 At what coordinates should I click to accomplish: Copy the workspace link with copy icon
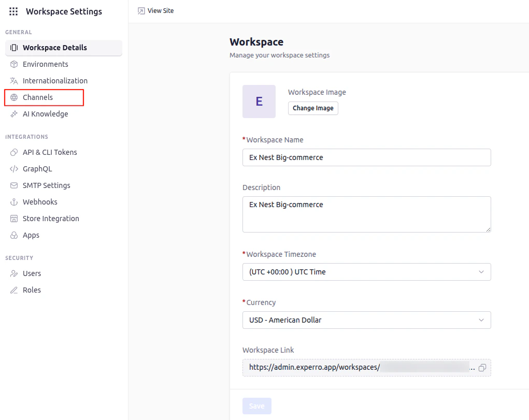click(482, 368)
